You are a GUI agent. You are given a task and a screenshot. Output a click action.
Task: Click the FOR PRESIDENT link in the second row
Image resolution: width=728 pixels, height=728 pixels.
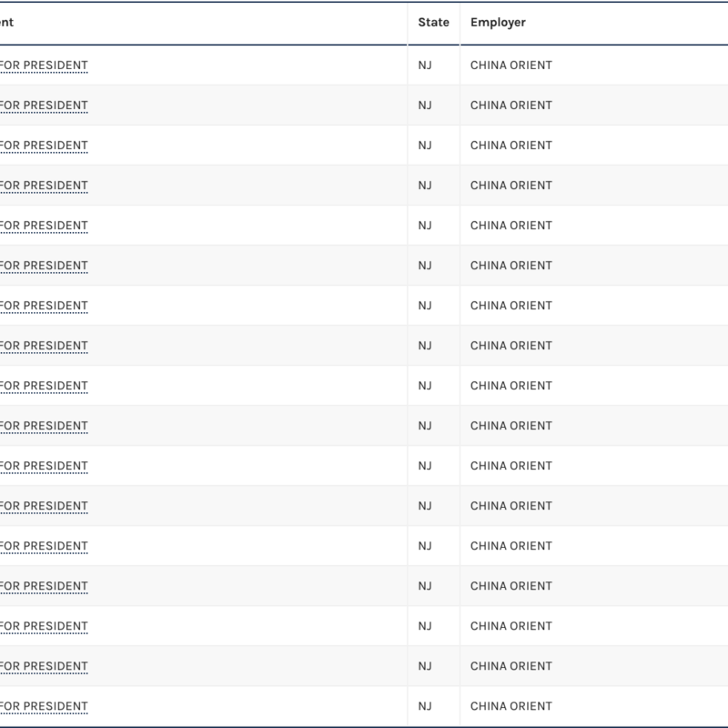(x=44, y=106)
